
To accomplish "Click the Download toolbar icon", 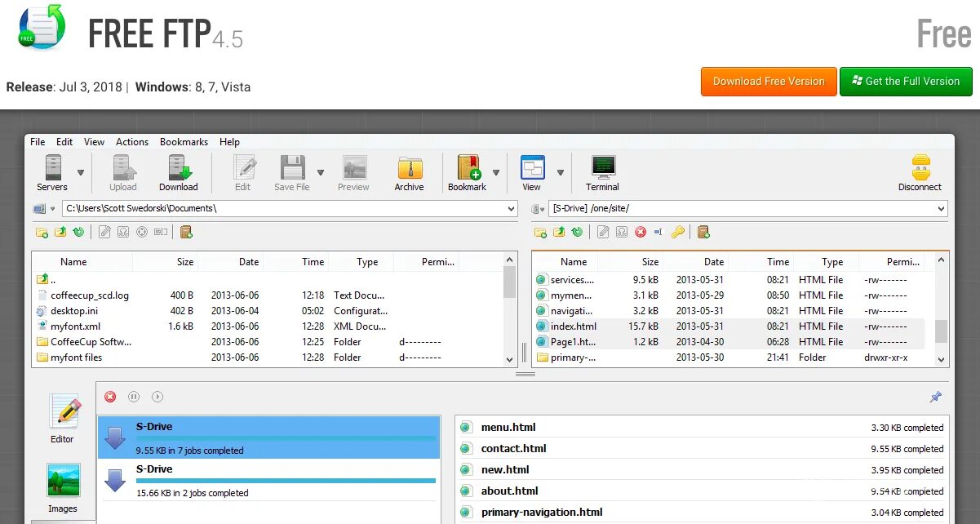I will coord(179,167).
